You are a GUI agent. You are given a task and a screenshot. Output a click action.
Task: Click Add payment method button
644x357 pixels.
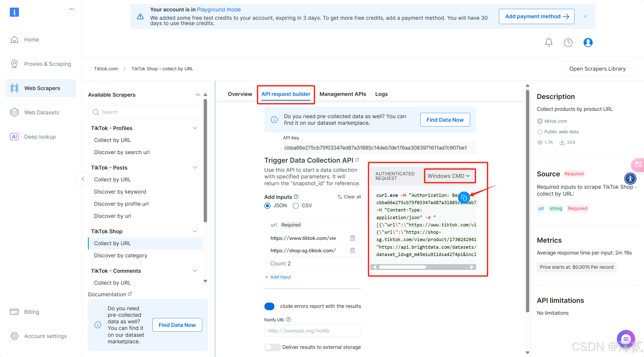[536, 16]
